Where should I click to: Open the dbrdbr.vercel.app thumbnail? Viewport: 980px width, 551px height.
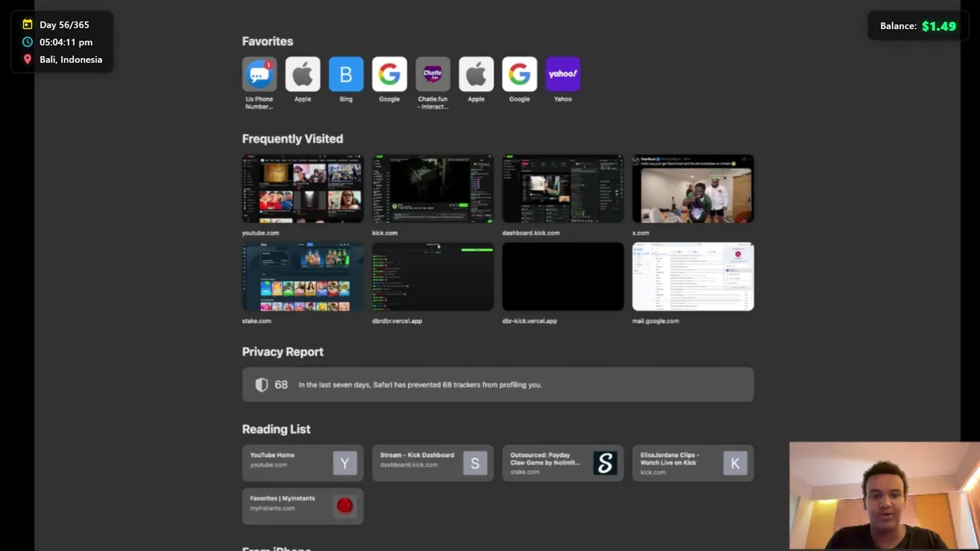tap(433, 277)
